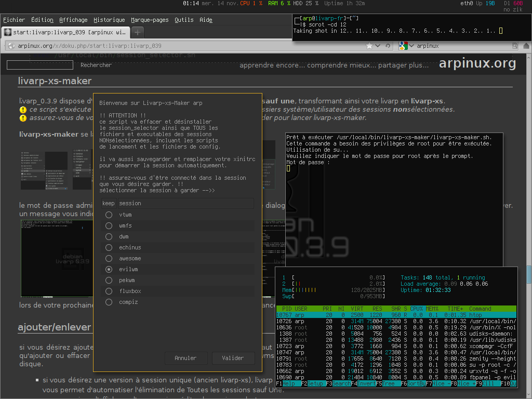Select the compiz session radio button
Screen dimensions: 532x399
[109, 302]
